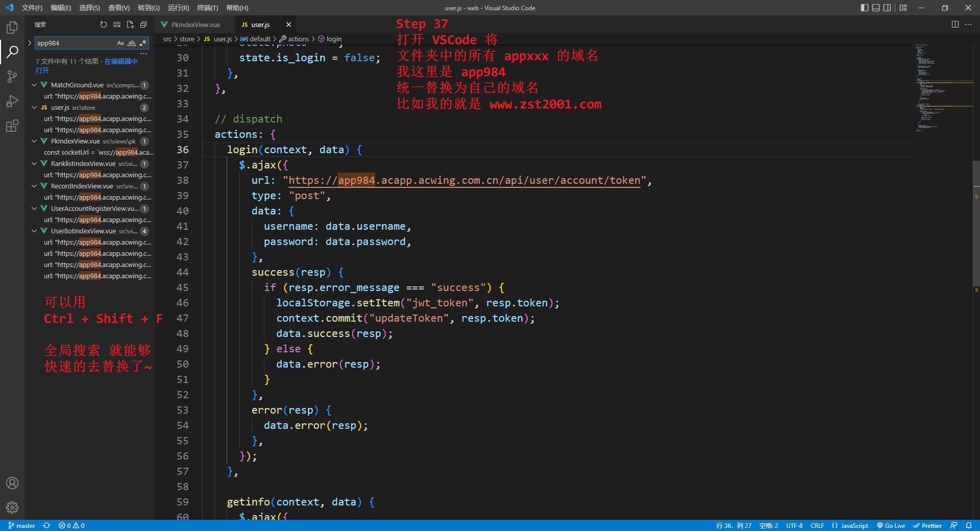Toggle the bottom panel visibility
This screenshot has height=531, width=980.
point(876,8)
